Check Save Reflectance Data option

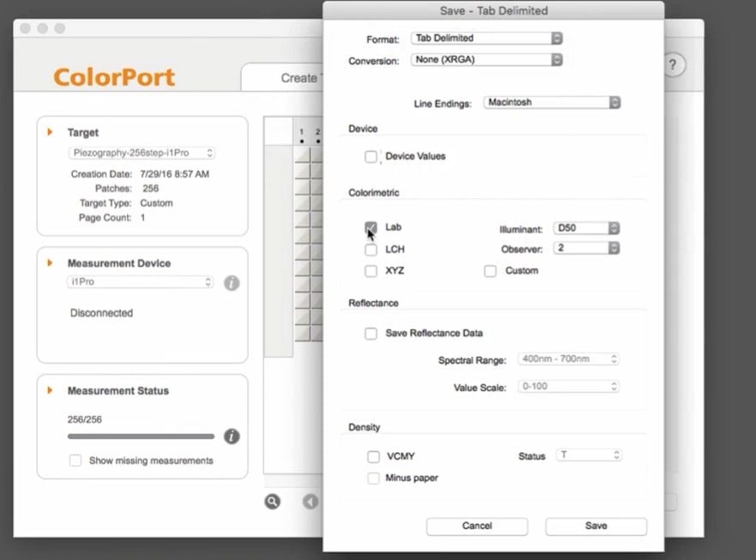[371, 334]
